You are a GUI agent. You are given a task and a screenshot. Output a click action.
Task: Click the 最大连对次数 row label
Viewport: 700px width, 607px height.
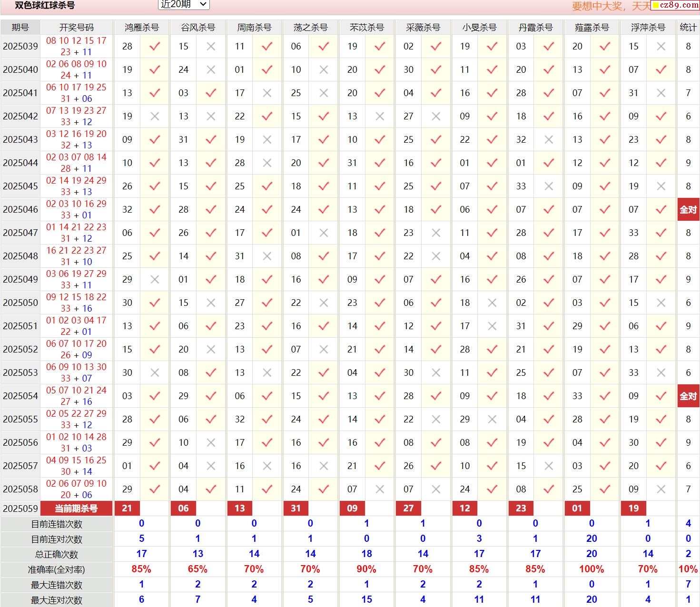(57, 600)
